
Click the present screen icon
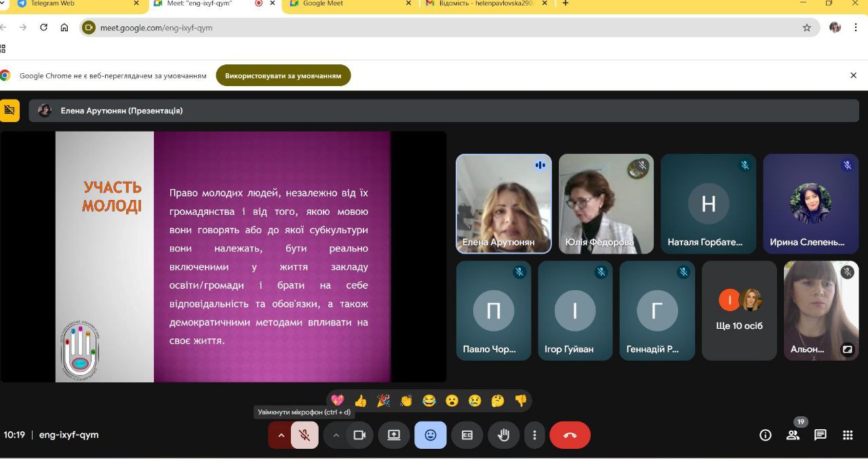(x=394, y=435)
